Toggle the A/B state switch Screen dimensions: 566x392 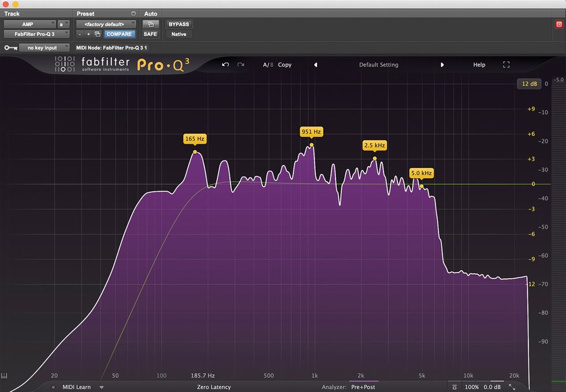(x=268, y=65)
